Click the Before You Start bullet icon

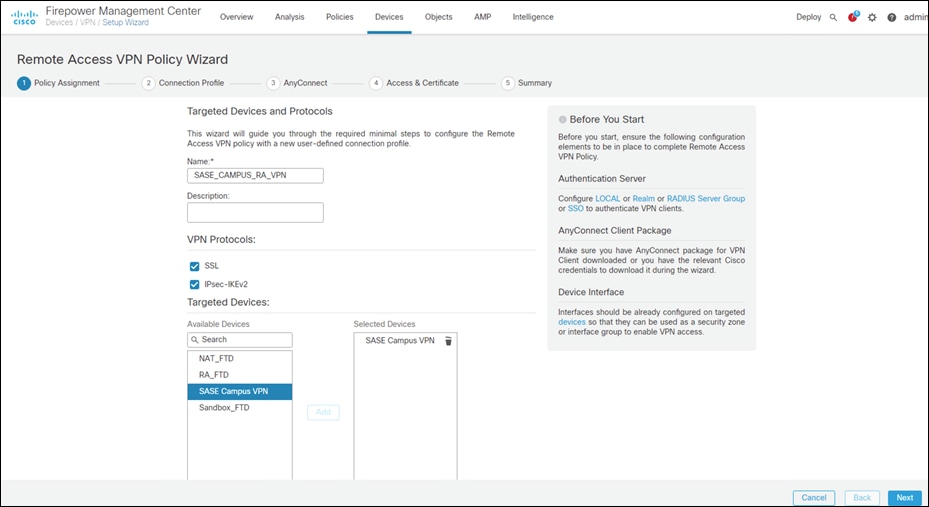563,120
